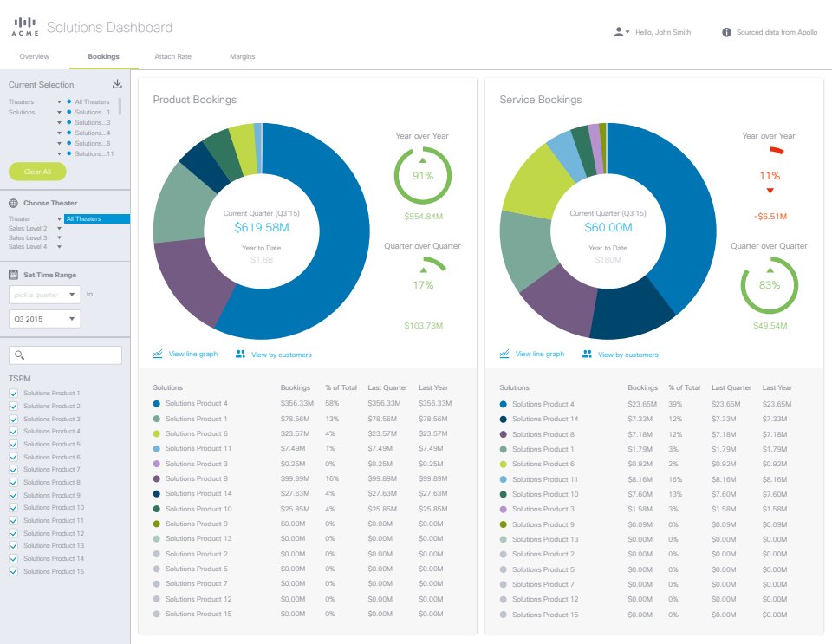The height and width of the screenshot is (644, 832).
Task: Click the download icon beside Current Selection
Action: [117, 84]
